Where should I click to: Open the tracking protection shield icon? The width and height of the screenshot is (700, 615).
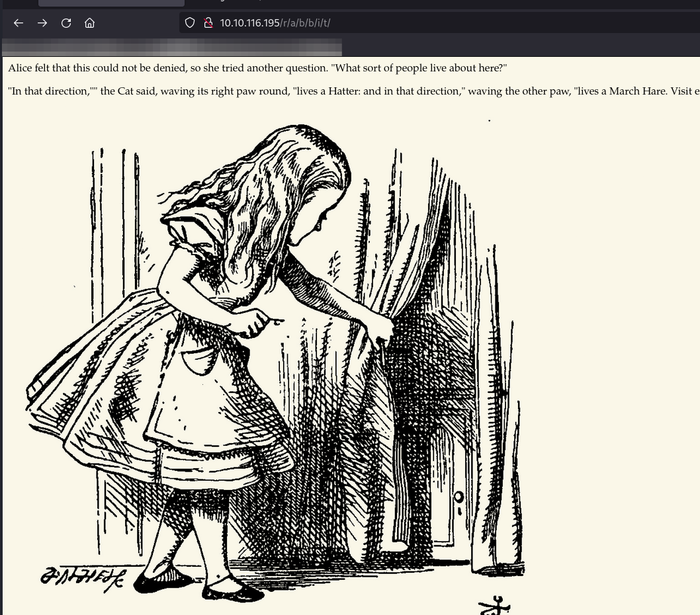[x=190, y=22]
